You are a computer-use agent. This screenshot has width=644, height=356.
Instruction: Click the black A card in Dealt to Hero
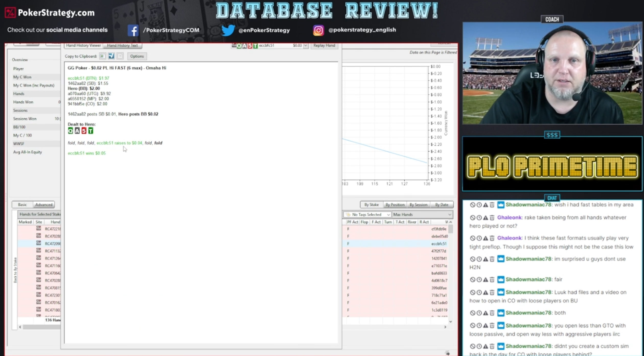point(77,131)
